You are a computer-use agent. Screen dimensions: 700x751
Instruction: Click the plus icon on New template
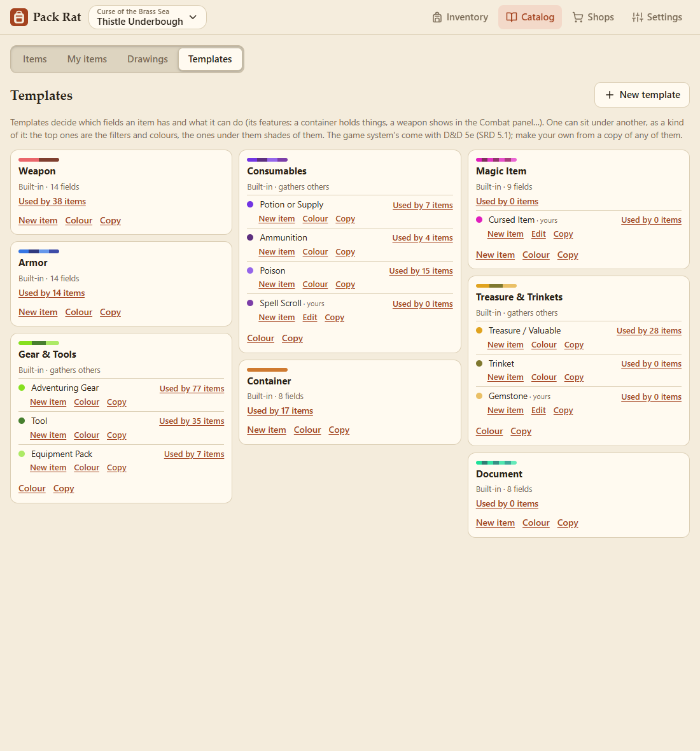[x=610, y=95]
